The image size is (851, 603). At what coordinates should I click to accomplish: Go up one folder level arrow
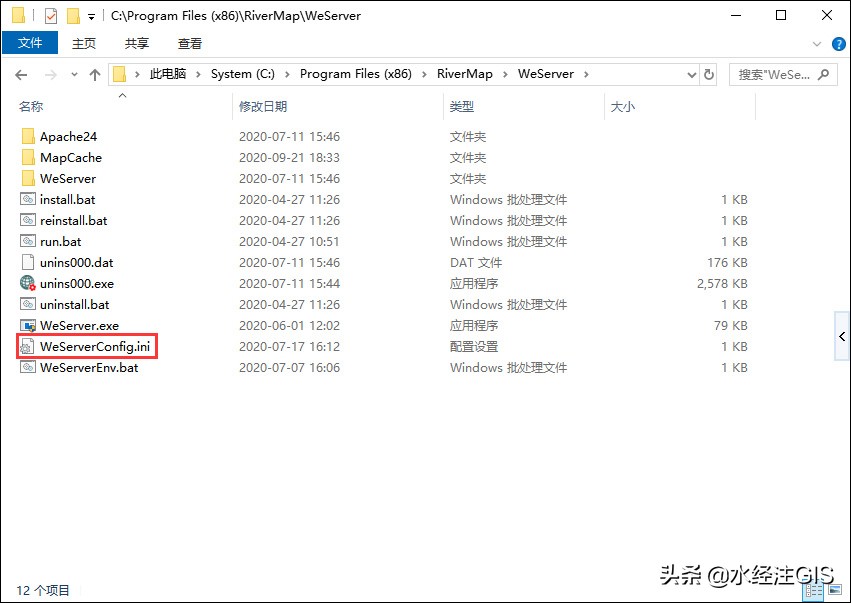[x=95, y=74]
